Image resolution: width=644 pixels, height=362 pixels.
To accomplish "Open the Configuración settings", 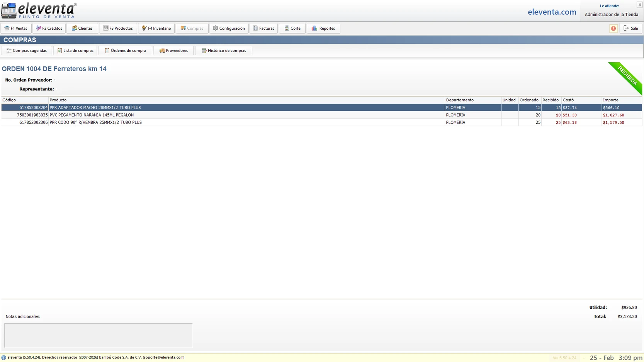I will click(x=229, y=28).
